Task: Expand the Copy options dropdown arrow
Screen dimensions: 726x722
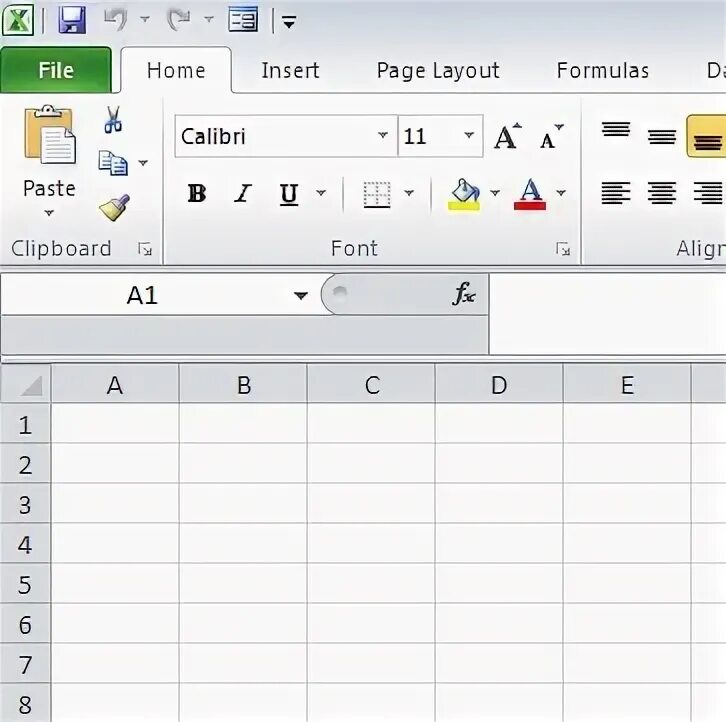Action: coord(143,163)
